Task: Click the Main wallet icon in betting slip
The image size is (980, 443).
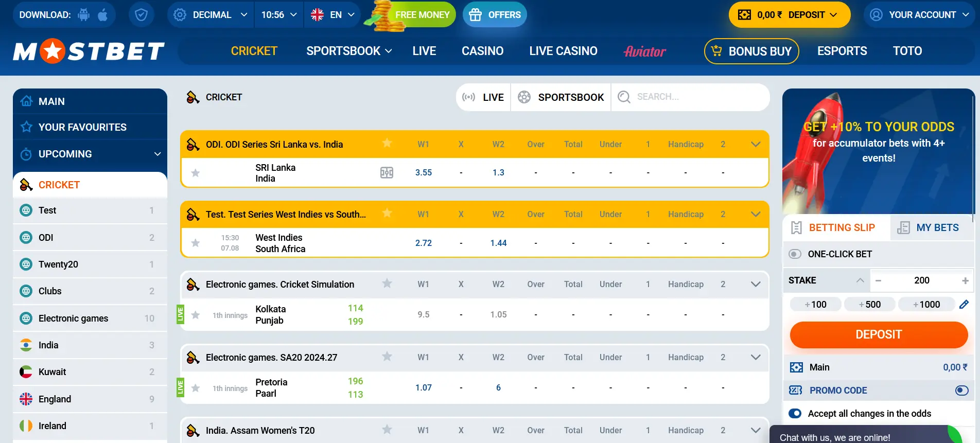Action: (x=796, y=367)
